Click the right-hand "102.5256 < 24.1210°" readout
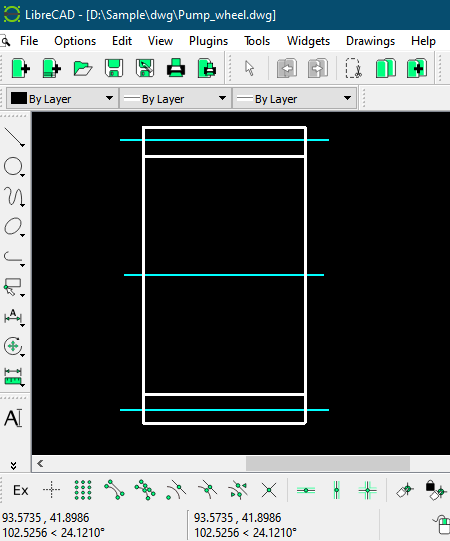This screenshot has width=450, height=541. (x=245, y=532)
